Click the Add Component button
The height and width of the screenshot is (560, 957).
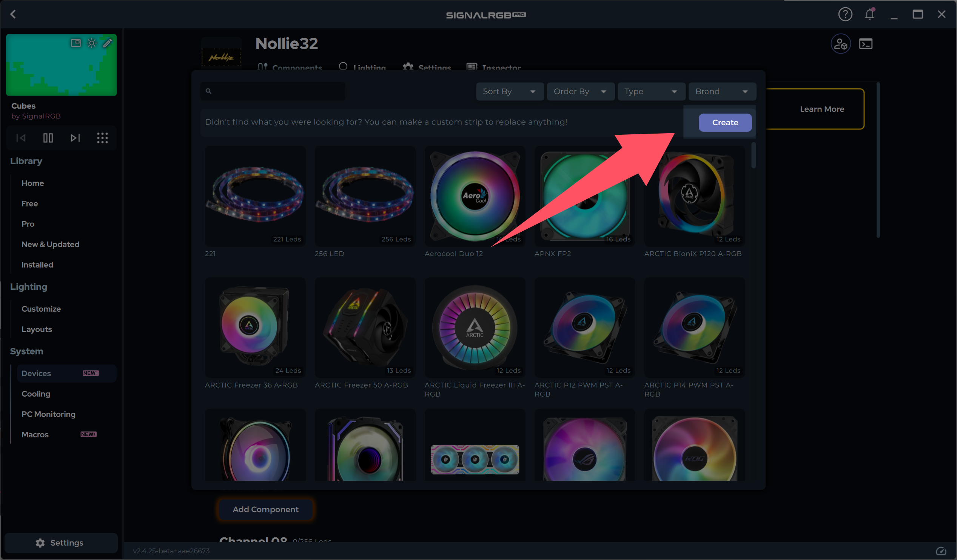(265, 509)
